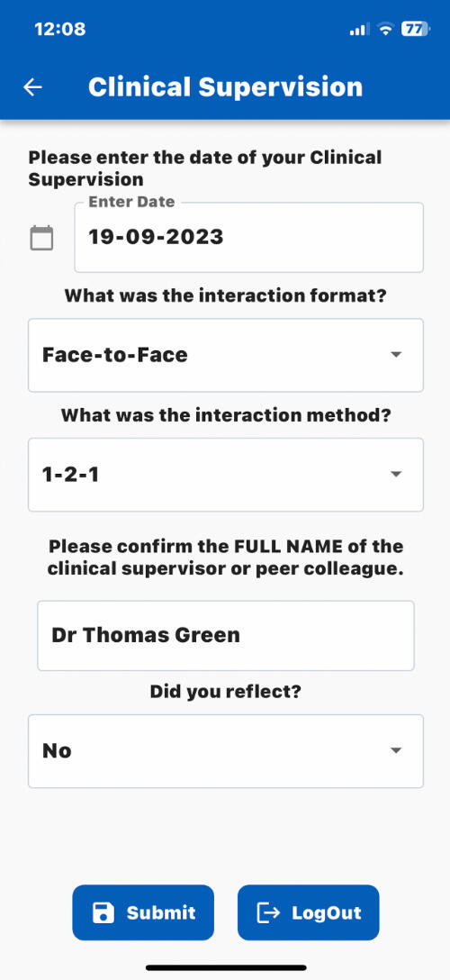Screen dimensions: 450x980
Task: Click the arrow on the interaction method dropdown
Action: (396, 475)
